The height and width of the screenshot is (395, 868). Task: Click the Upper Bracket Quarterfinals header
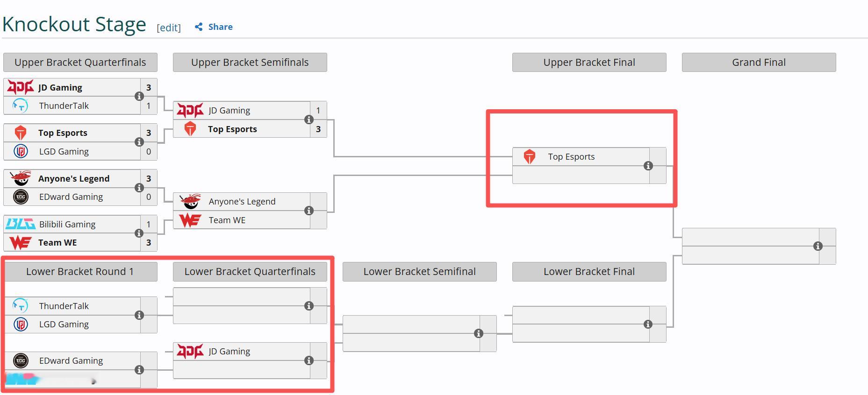point(80,63)
